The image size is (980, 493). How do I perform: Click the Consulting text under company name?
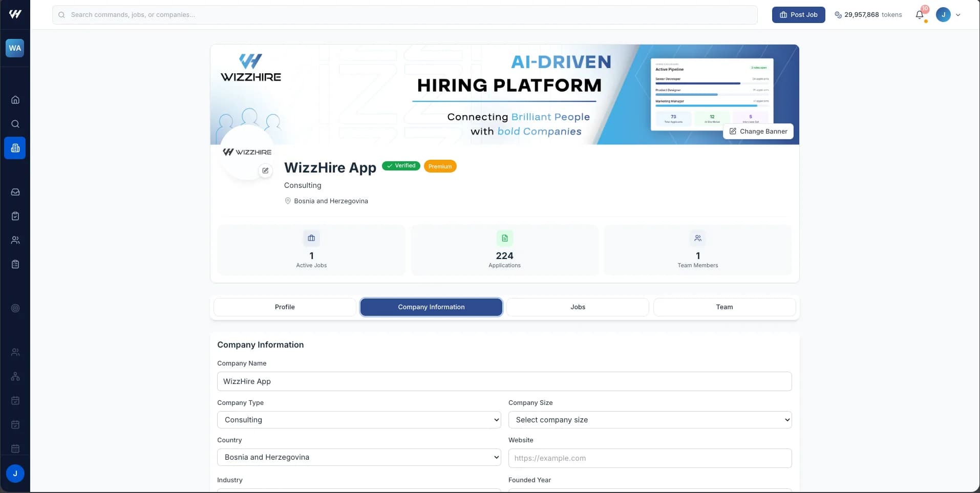click(x=303, y=185)
